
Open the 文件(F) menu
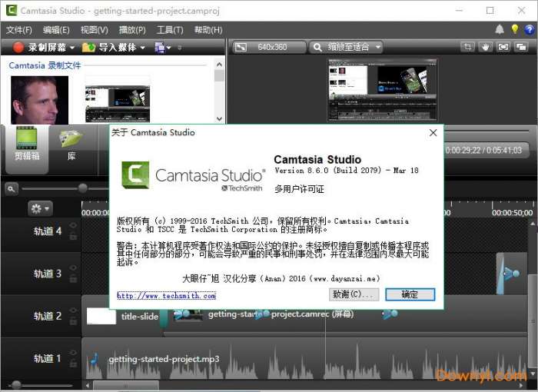point(19,29)
